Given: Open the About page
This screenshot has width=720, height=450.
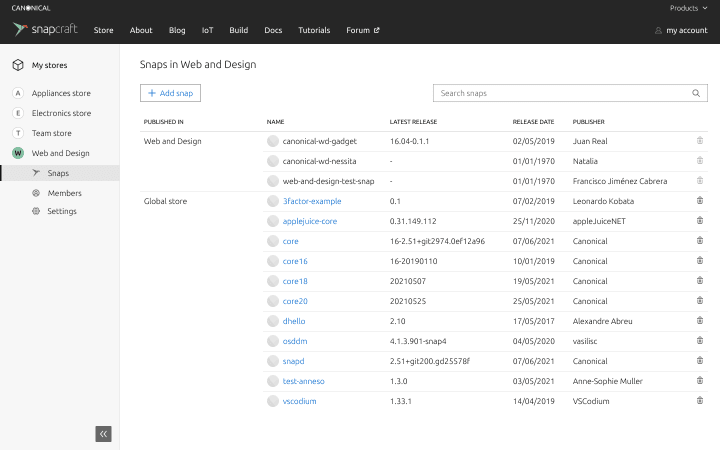Looking at the screenshot, I should [141, 30].
